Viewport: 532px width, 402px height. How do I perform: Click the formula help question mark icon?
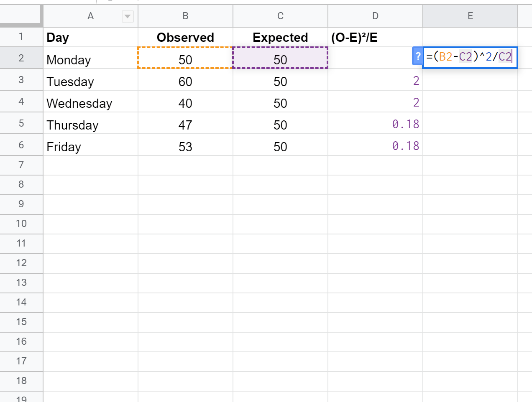(417, 56)
